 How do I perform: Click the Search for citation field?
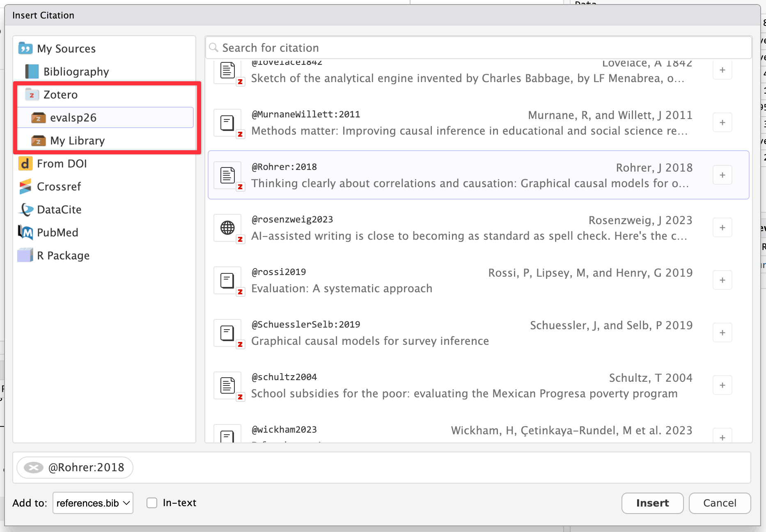pyautogui.click(x=478, y=48)
